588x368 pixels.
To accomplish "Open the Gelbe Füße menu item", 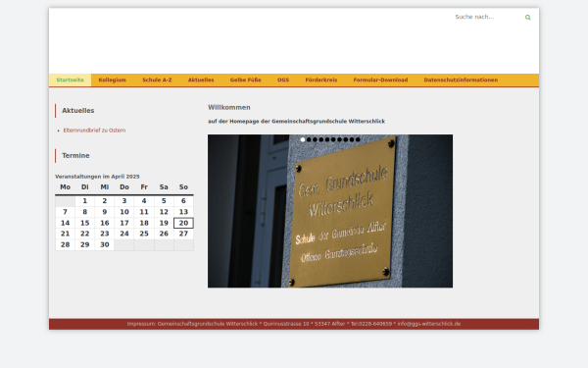I will click(x=246, y=80).
